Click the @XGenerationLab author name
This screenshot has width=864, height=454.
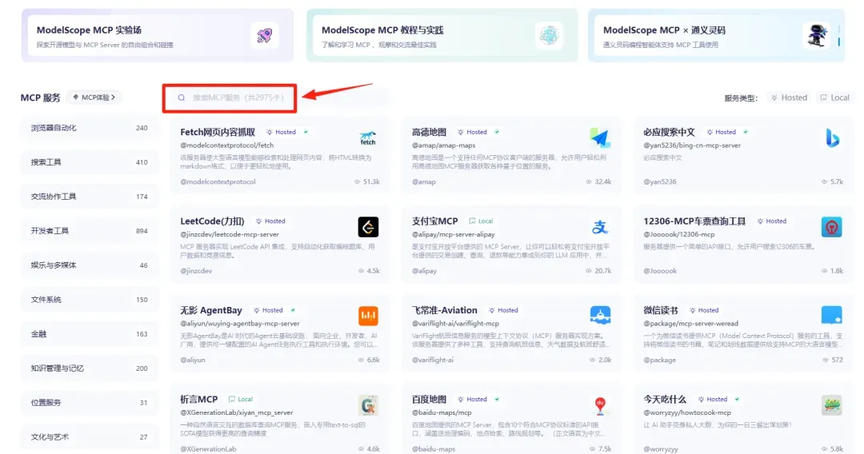click(x=208, y=449)
